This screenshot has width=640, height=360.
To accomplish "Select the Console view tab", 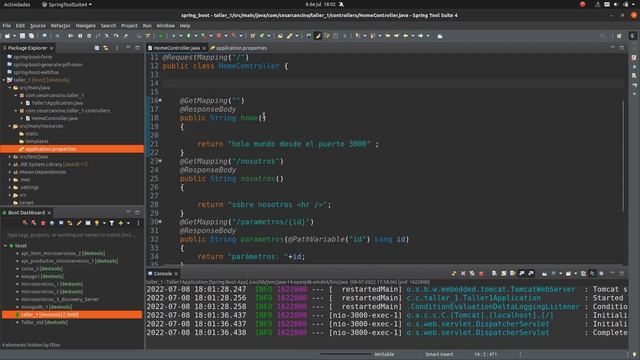I will click(x=162, y=273).
